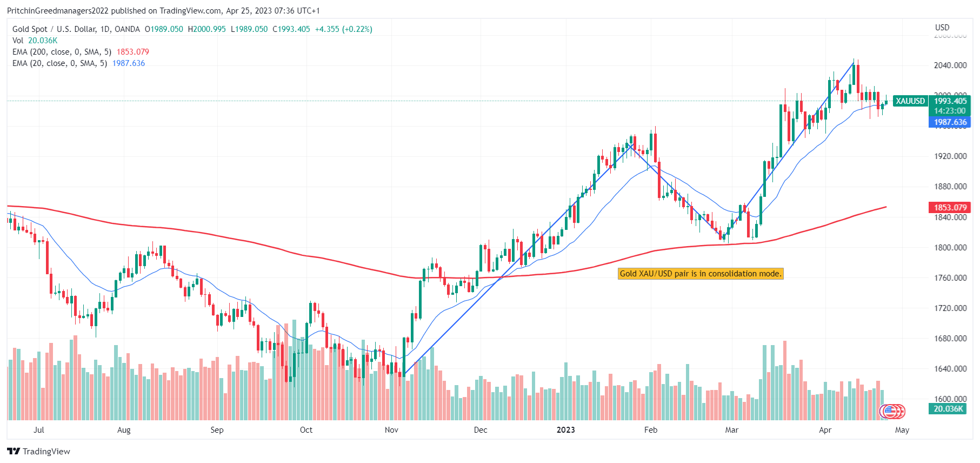The height and width of the screenshot is (463, 980).
Task: Click the Mar label on time axis
Action: [732, 430]
